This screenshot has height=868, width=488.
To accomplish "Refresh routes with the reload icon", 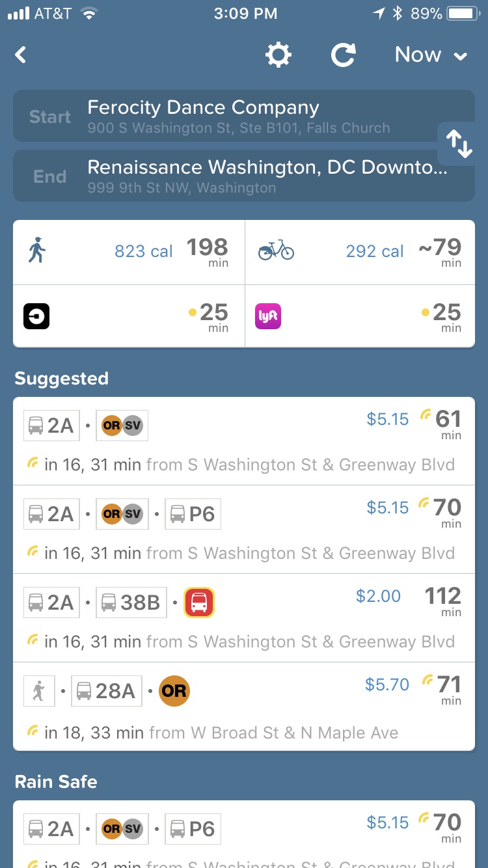I will click(343, 55).
